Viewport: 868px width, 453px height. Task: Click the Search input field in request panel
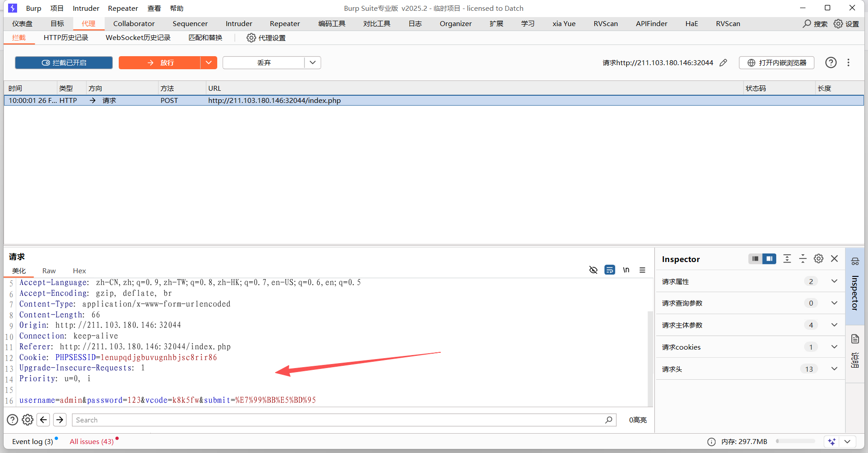click(x=337, y=420)
